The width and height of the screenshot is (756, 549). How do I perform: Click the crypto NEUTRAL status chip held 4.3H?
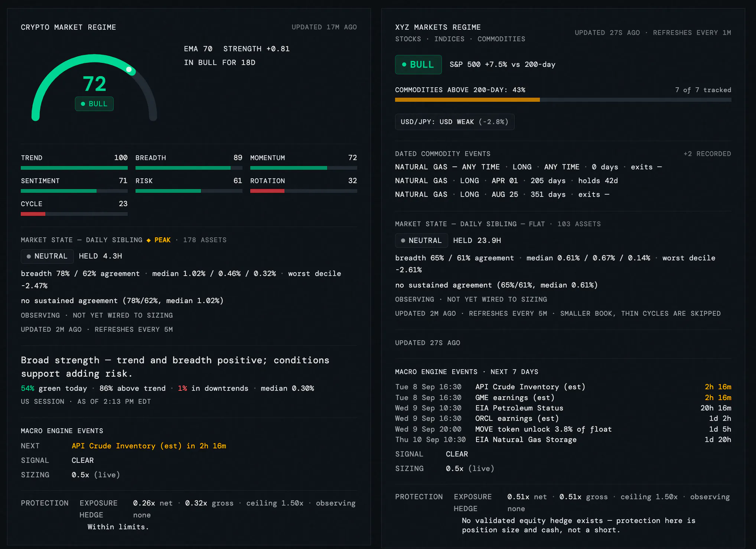pyautogui.click(x=47, y=256)
